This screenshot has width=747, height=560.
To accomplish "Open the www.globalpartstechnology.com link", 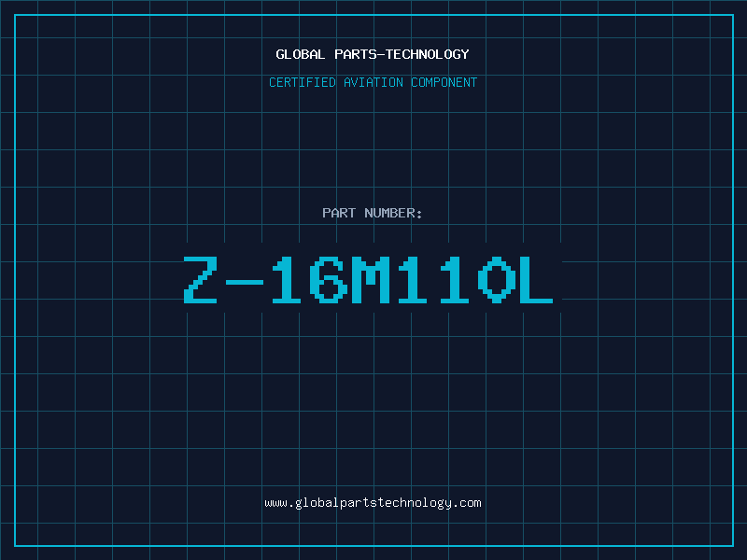I will click(373, 503).
